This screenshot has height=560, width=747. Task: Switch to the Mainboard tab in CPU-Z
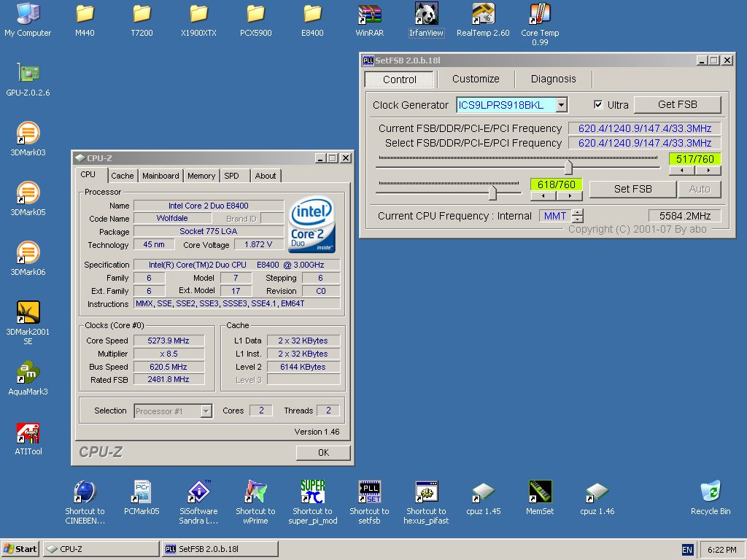click(160, 176)
